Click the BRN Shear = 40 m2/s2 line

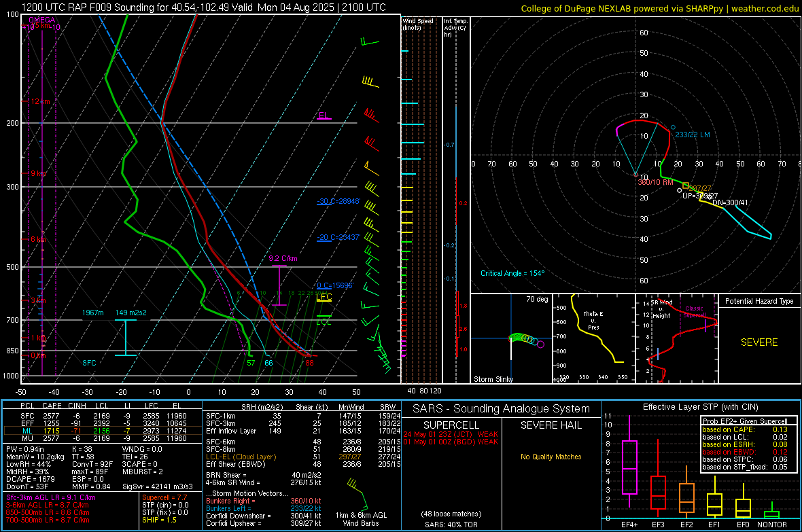(x=264, y=475)
